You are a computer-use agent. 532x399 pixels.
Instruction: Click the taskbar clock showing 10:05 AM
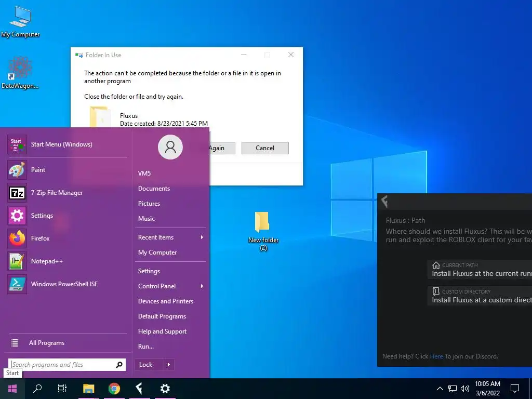point(487,389)
